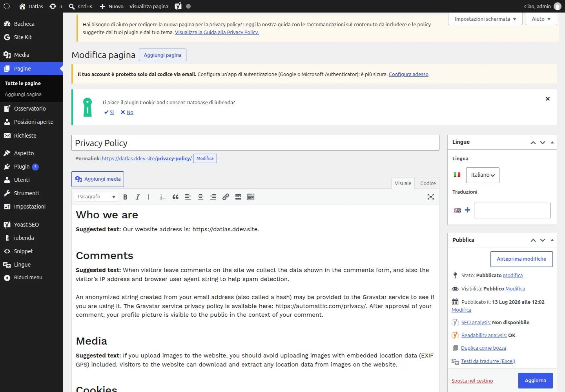565x392 pixels.
Task: Align text left
Action: point(188,197)
